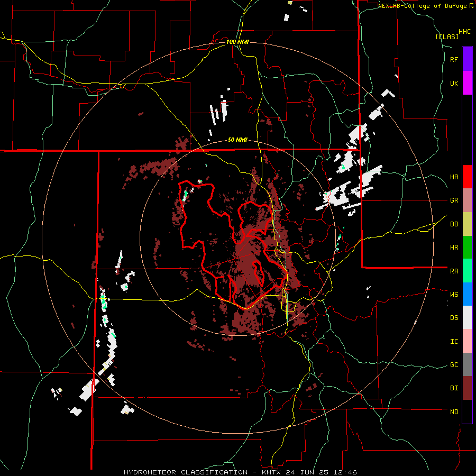
Task: Click the [CLAS] label
Action: 447,37
